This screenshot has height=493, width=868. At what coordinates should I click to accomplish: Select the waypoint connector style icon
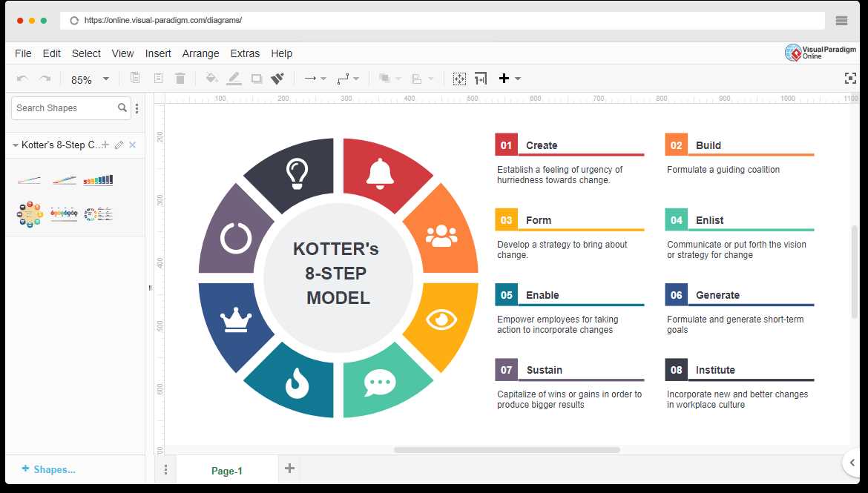(x=343, y=79)
